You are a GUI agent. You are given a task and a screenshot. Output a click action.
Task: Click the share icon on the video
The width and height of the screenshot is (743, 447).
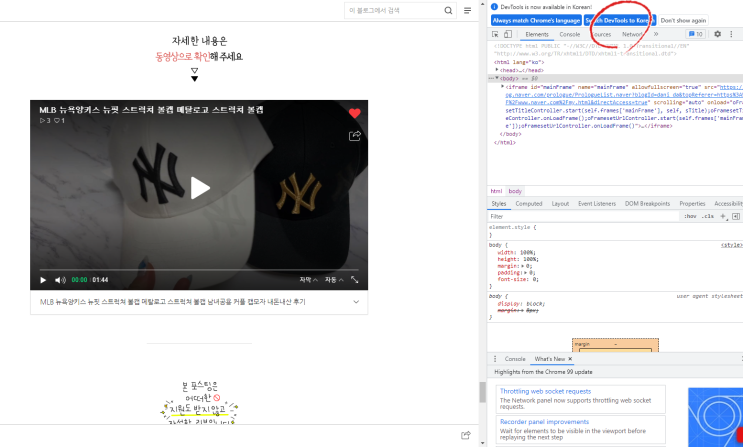point(354,136)
